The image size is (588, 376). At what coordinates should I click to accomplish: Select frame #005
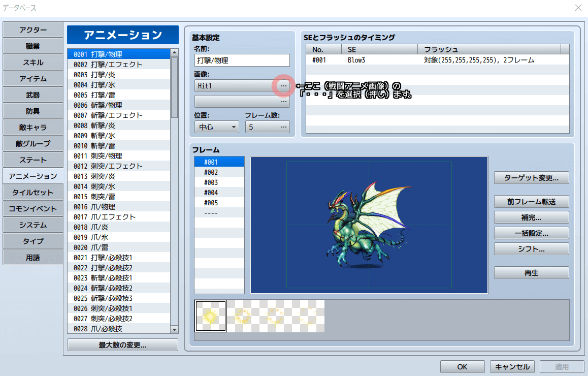[x=219, y=203]
